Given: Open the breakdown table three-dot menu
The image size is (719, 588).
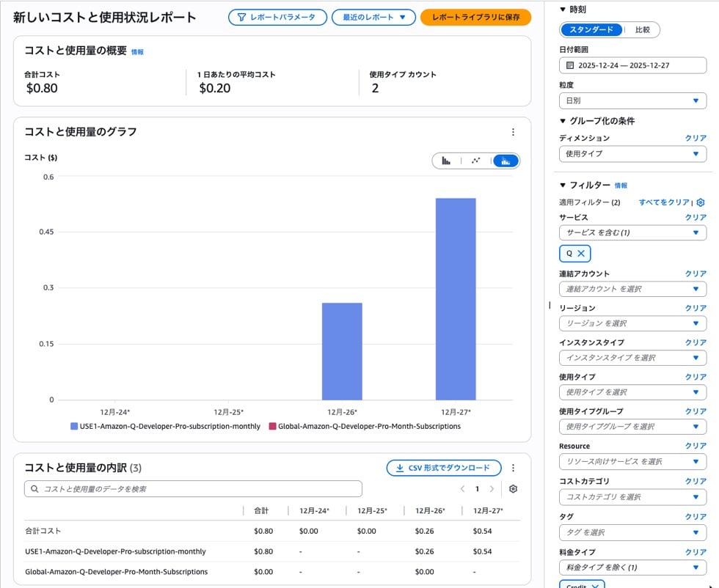Looking at the screenshot, I should coord(514,468).
